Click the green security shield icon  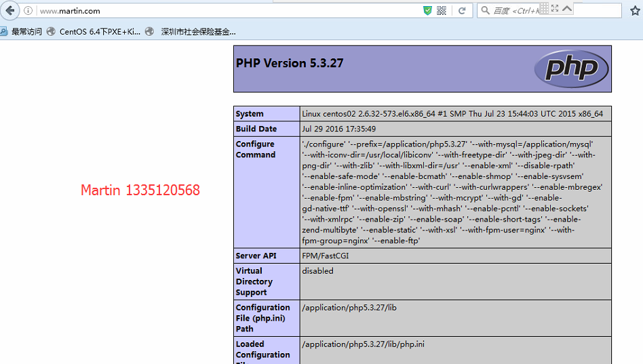coord(427,11)
